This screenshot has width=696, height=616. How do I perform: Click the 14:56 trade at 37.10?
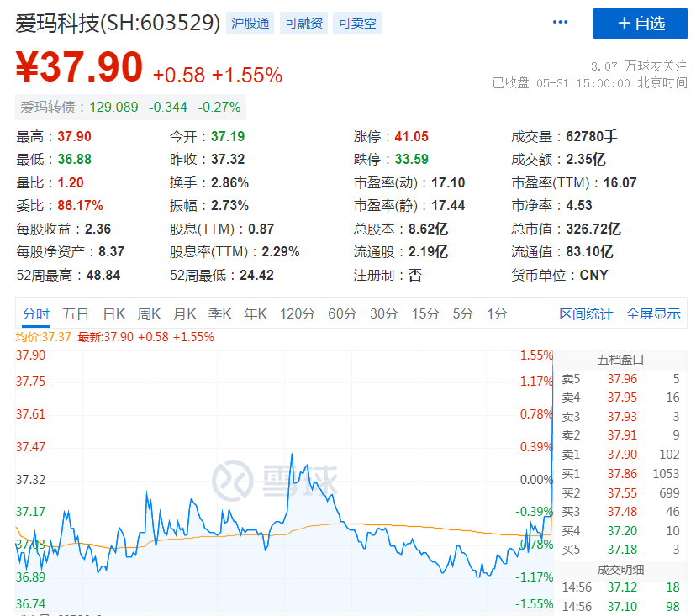click(620, 606)
